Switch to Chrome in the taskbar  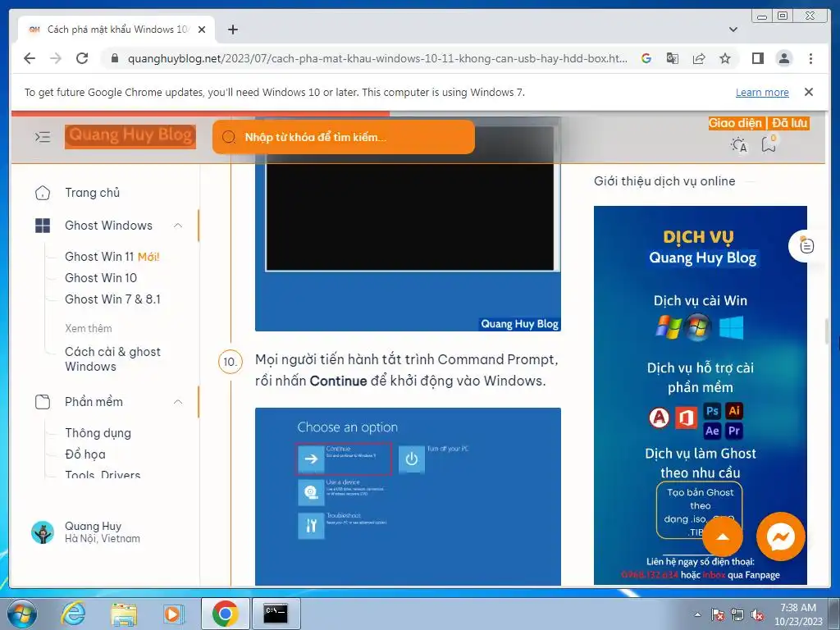tap(225, 614)
